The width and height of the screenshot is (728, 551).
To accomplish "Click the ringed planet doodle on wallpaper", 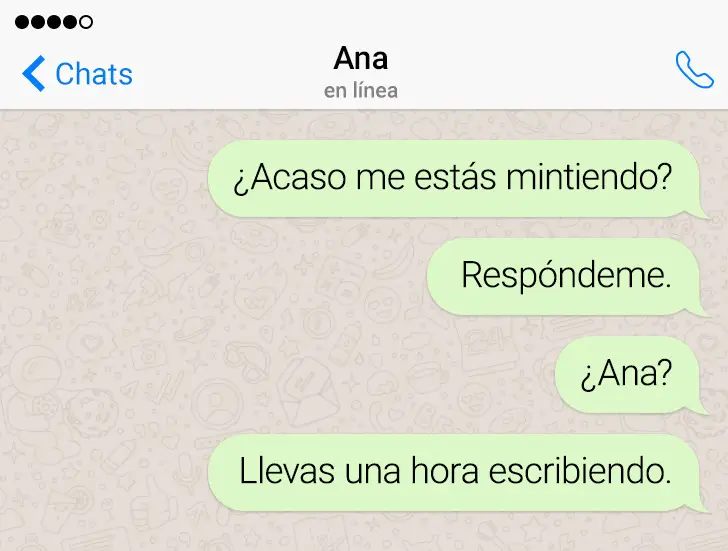I will click(x=197, y=328).
